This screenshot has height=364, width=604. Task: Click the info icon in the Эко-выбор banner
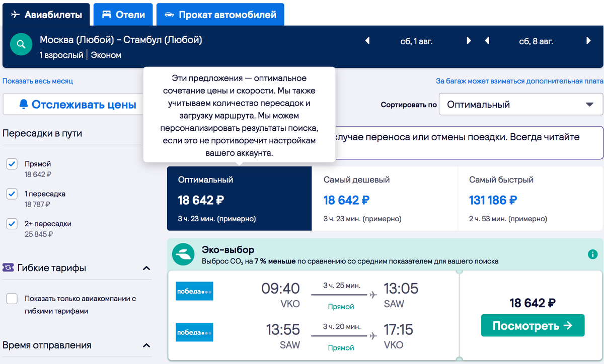[x=593, y=254]
